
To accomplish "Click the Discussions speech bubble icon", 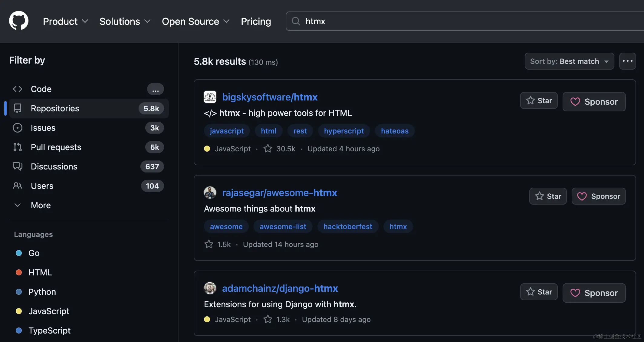I will click(18, 166).
